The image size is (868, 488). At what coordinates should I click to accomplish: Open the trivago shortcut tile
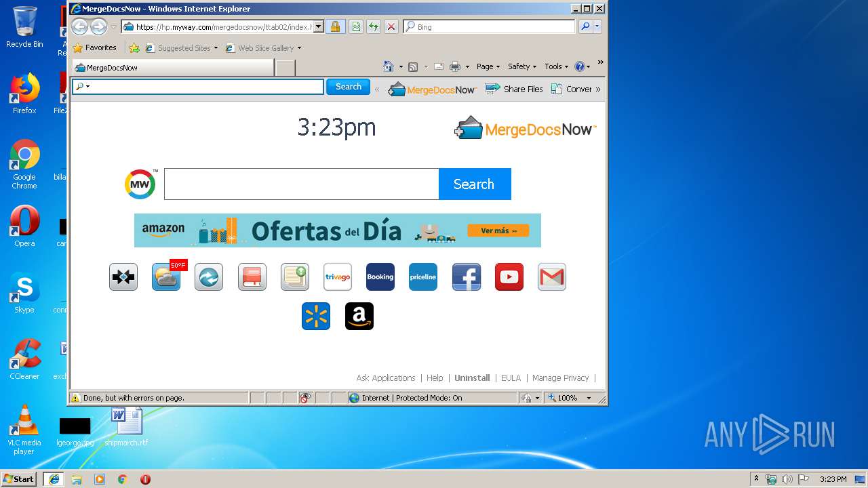click(x=338, y=277)
